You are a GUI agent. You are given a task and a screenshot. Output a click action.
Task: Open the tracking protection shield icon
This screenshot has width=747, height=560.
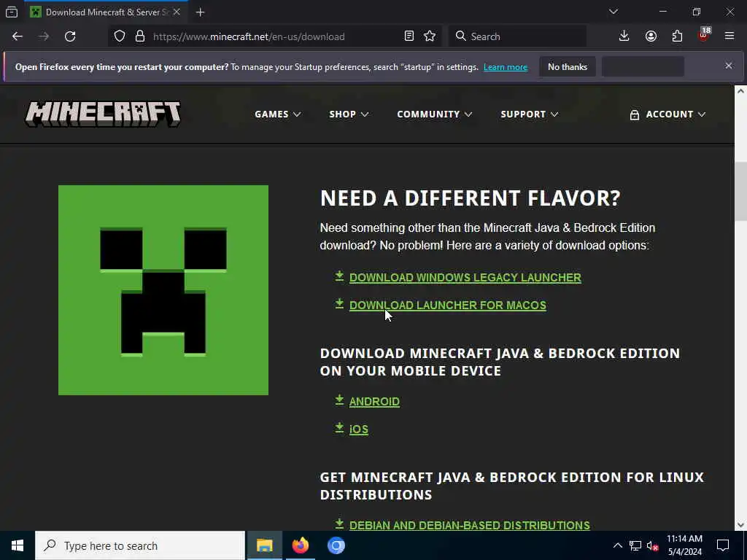[120, 36]
